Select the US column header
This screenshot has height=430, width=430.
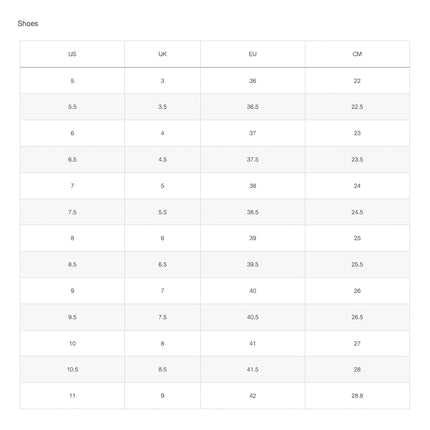point(72,54)
